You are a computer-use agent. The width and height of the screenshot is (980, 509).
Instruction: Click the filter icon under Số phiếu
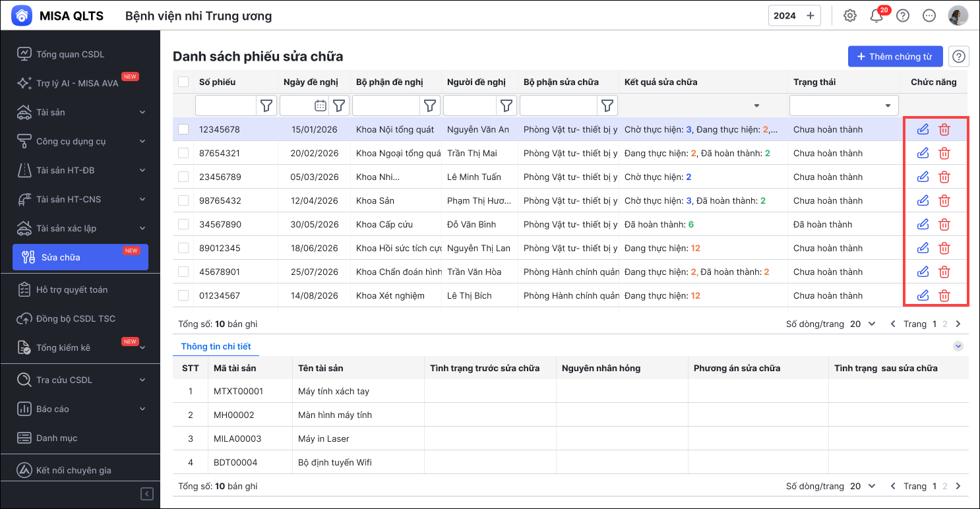(266, 105)
